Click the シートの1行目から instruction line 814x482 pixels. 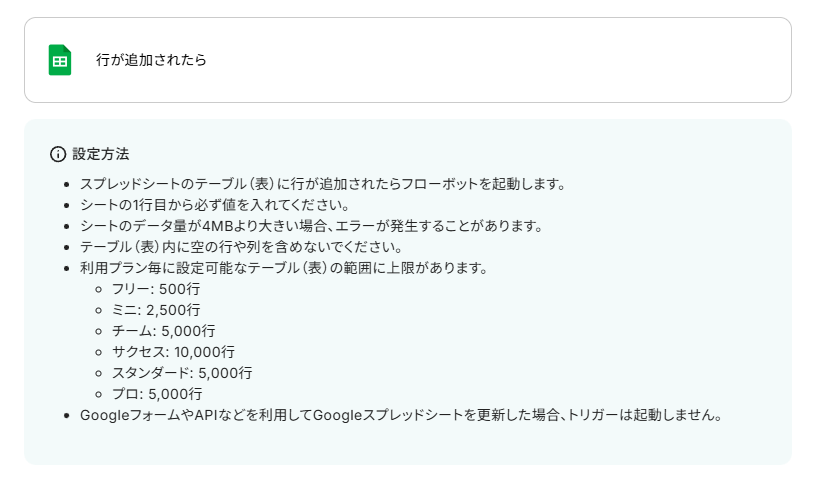click(213, 205)
